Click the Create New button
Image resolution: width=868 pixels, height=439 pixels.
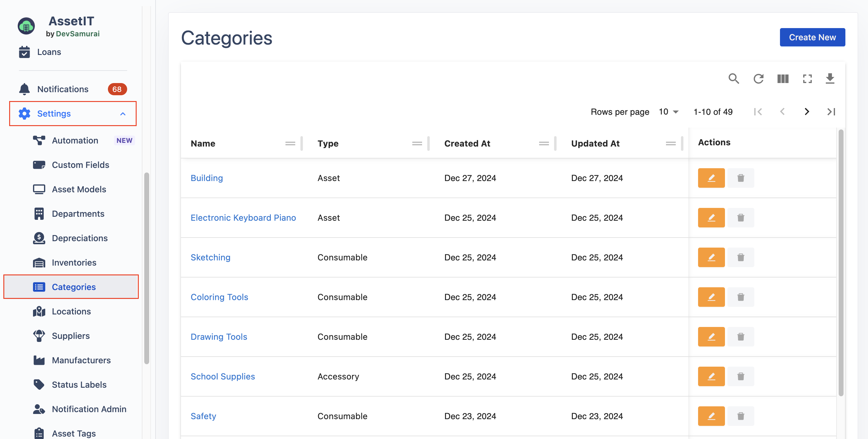click(812, 37)
